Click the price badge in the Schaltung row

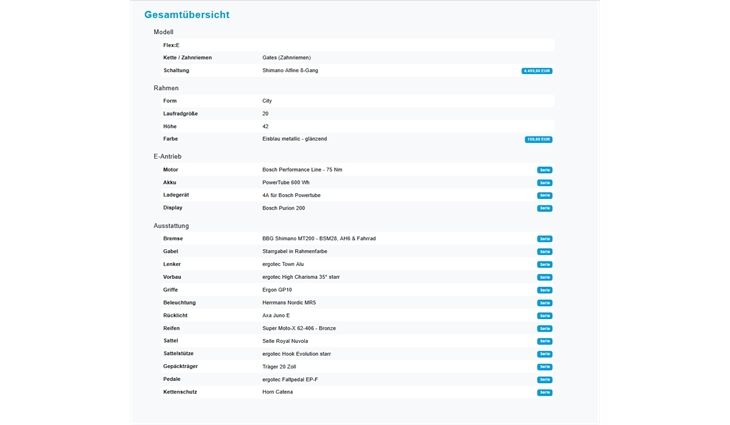536,71
